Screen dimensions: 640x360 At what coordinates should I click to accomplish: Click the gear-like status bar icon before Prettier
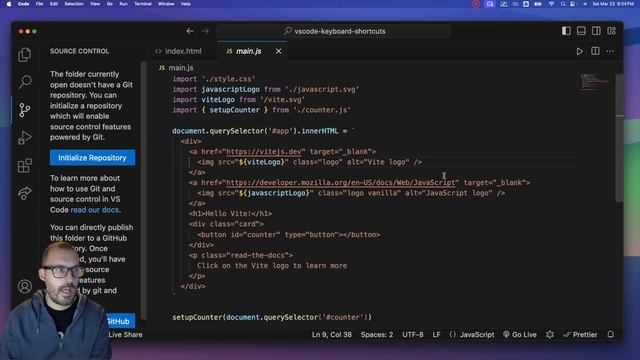(550, 335)
